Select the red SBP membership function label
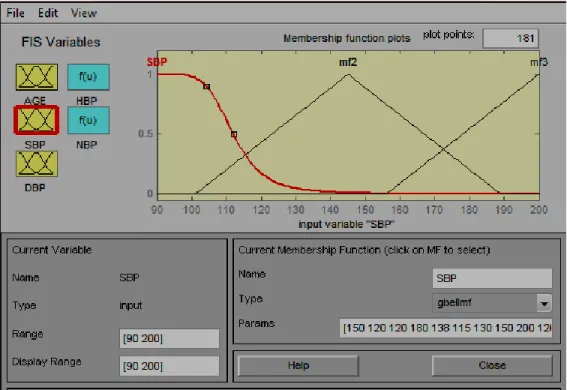 pyautogui.click(x=157, y=62)
